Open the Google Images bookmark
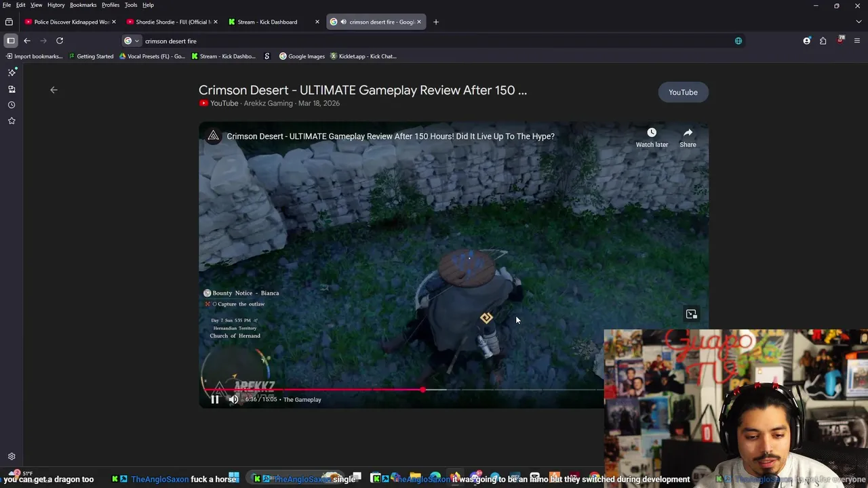Viewport: 868px width, 488px height. coord(302,56)
